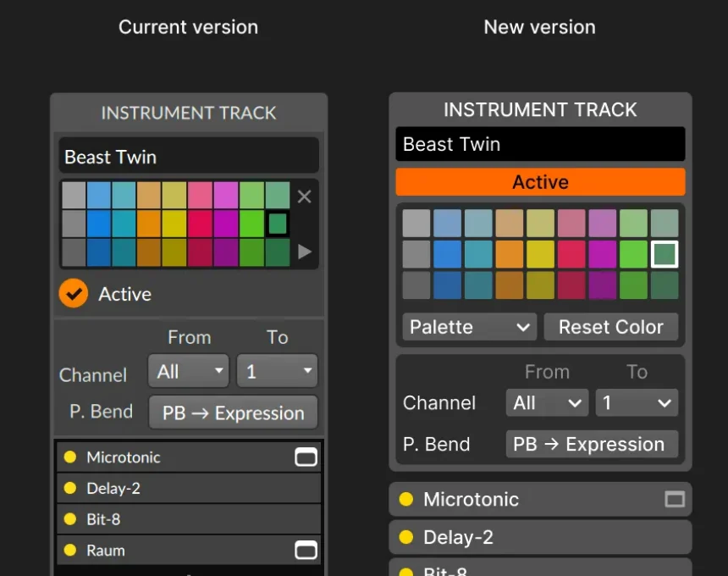Open Raum device window icon
Screen dimensions: 728x576
click(306, 550)
